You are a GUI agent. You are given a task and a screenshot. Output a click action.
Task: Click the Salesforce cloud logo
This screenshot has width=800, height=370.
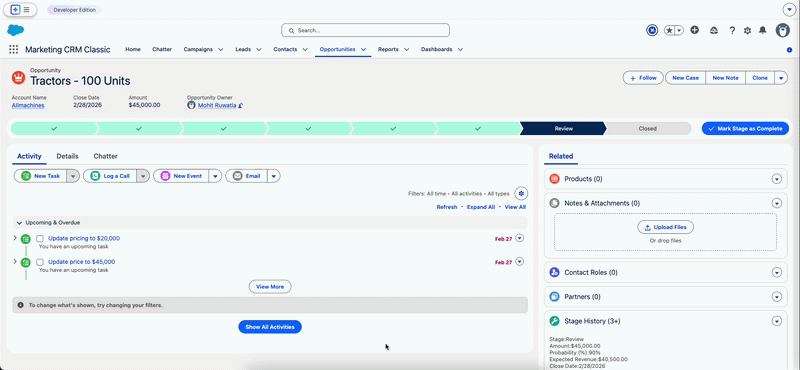pyautogui.click(x=15, y=30)
